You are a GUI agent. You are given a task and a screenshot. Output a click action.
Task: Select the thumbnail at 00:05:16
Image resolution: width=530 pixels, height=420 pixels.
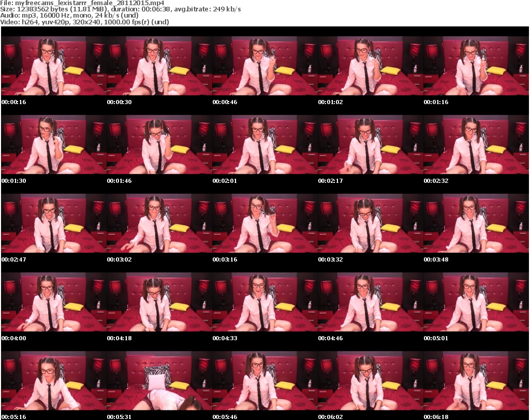tap(54, 381)
